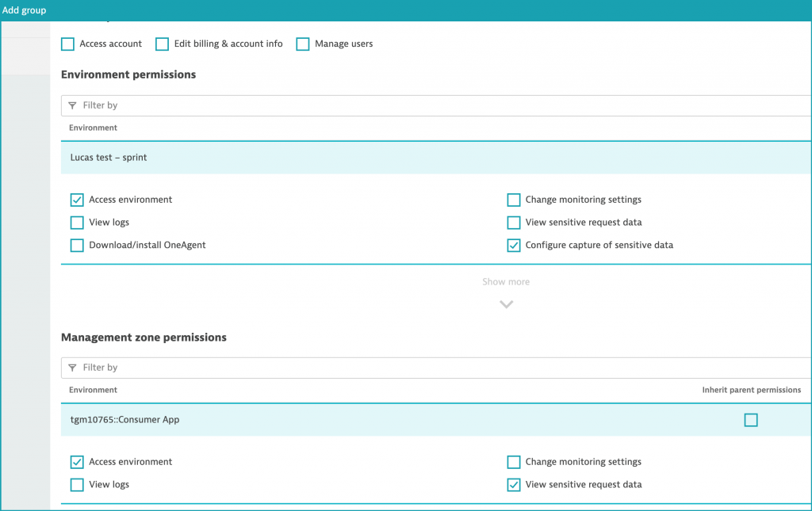
Task: Uncheck View sensitive request data for tgm10765::Consumer App
Action: tap(514, 485)
